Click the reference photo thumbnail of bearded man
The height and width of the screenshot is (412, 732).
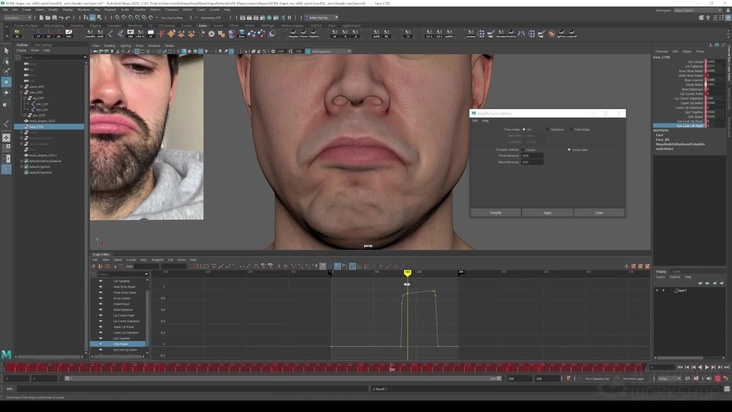click(x=147, y=137)
